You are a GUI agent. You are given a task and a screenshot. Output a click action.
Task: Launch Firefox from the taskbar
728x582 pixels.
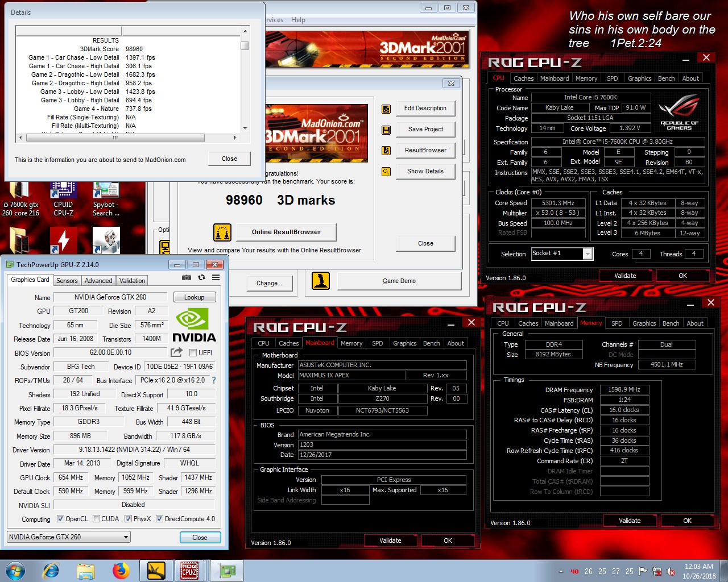pyautogui.click(x=121, y=571)
